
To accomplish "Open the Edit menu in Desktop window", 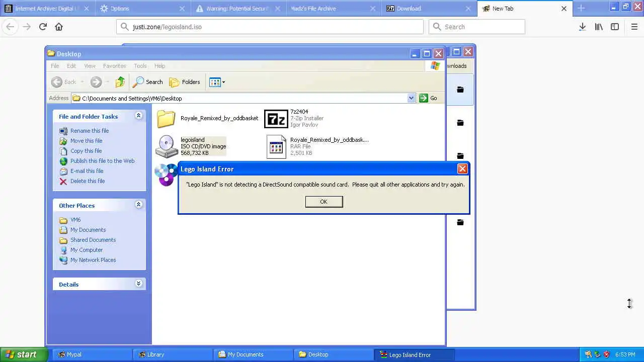I will [71, 66].
